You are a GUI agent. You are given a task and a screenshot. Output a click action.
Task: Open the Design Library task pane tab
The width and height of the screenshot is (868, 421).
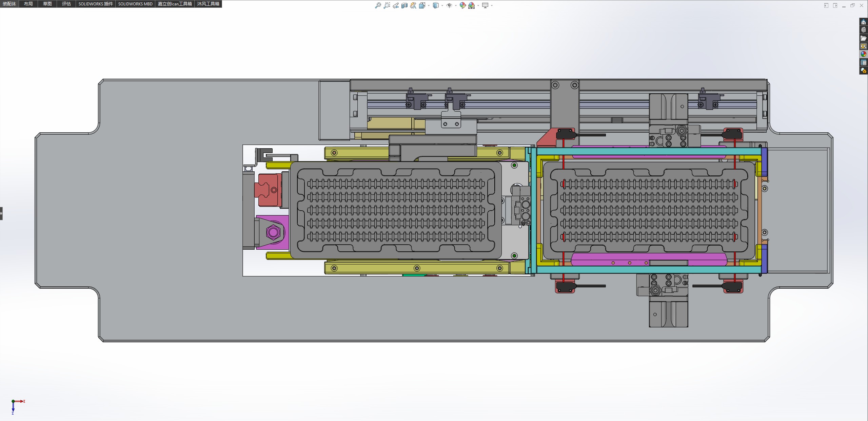pyautogui.click(x=863, y=30)
